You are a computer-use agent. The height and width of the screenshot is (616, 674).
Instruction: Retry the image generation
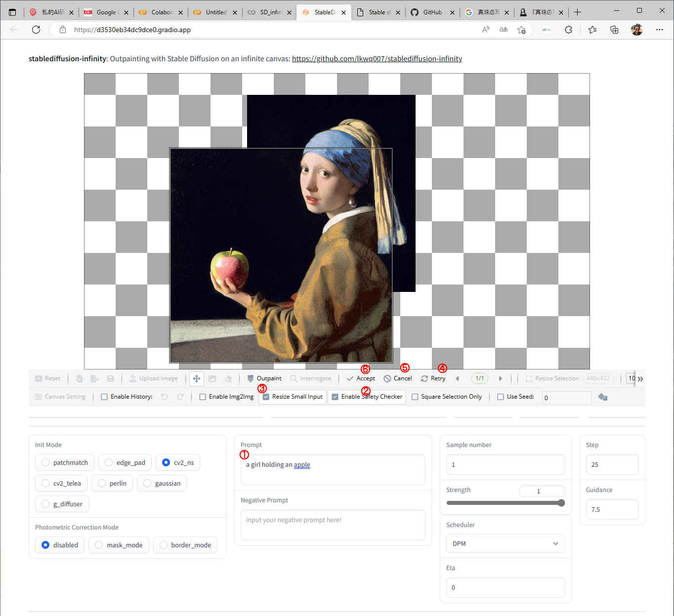pos(433,378)
